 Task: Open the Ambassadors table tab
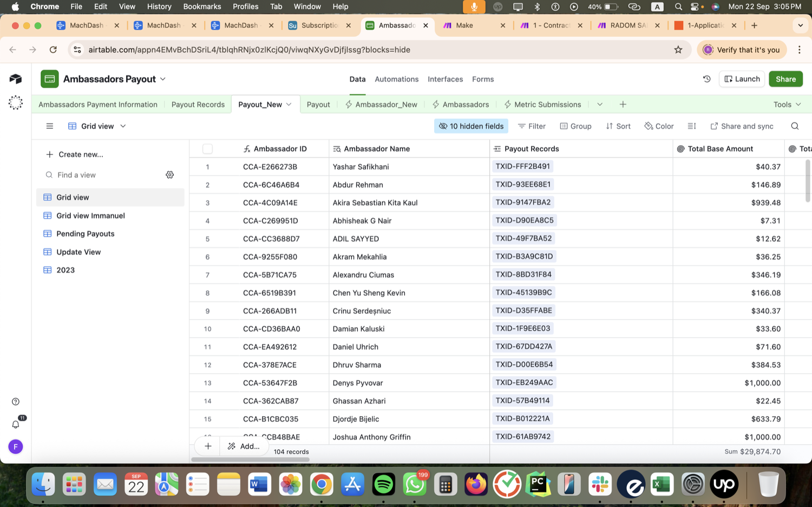click(461, 104)
